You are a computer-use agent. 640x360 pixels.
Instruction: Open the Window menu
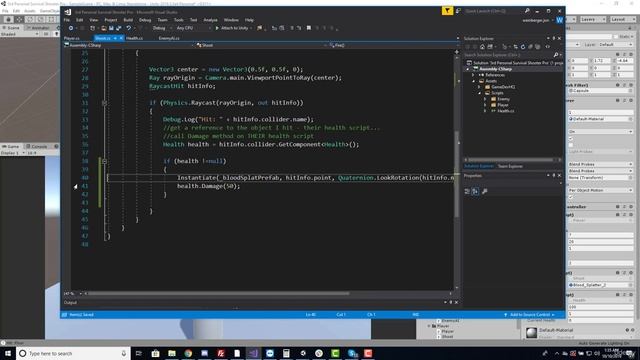[x=231, y=20]
